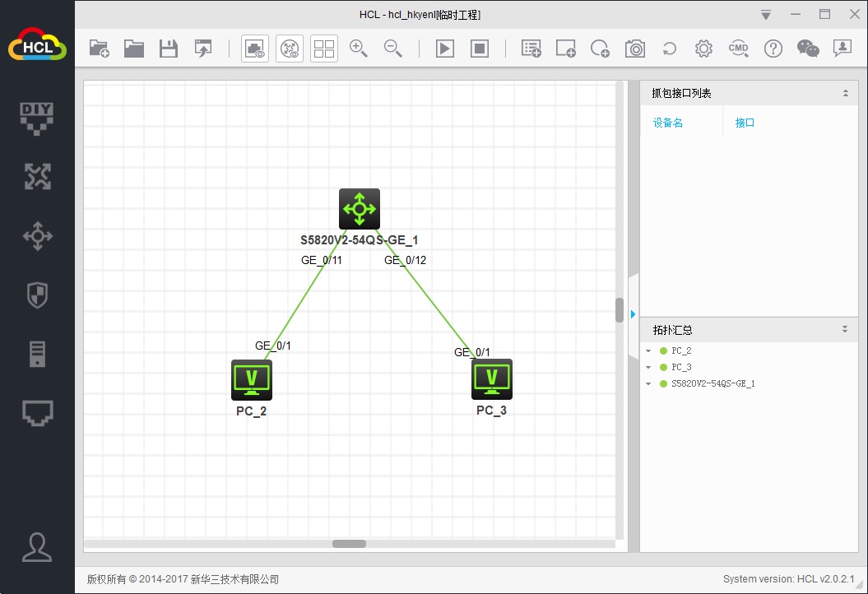
Task: Click the GE_0/12 interface label
Action: point(406,260)
